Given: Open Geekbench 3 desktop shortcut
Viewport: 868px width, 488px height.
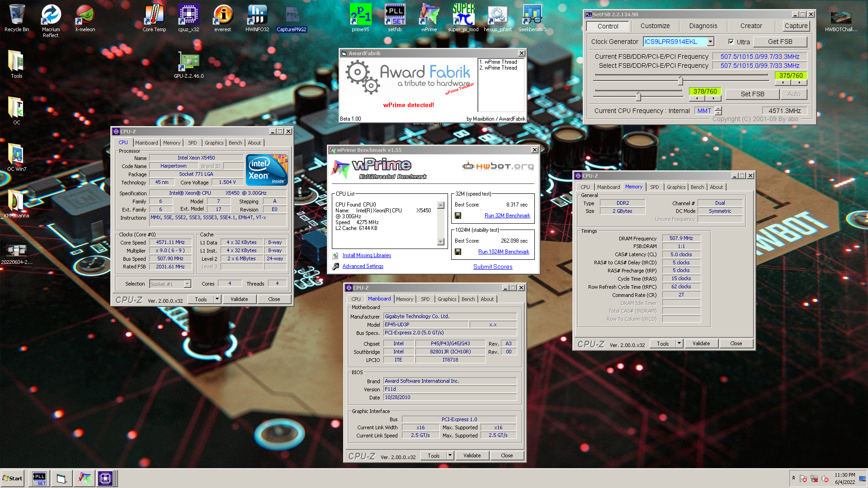Looking at the screenshot, I should tap(532, 19).
